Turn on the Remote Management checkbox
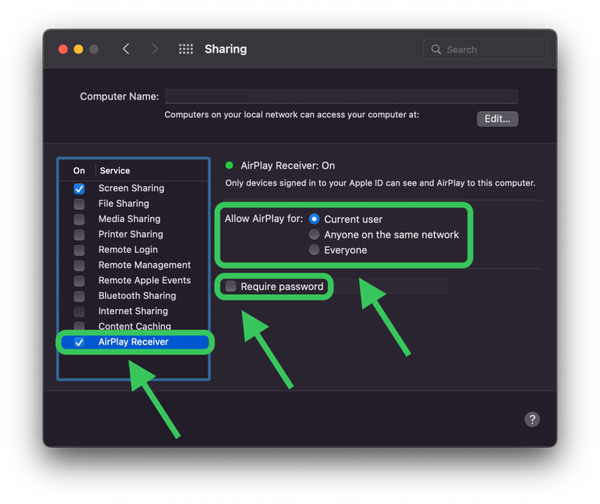 (79, 265)
